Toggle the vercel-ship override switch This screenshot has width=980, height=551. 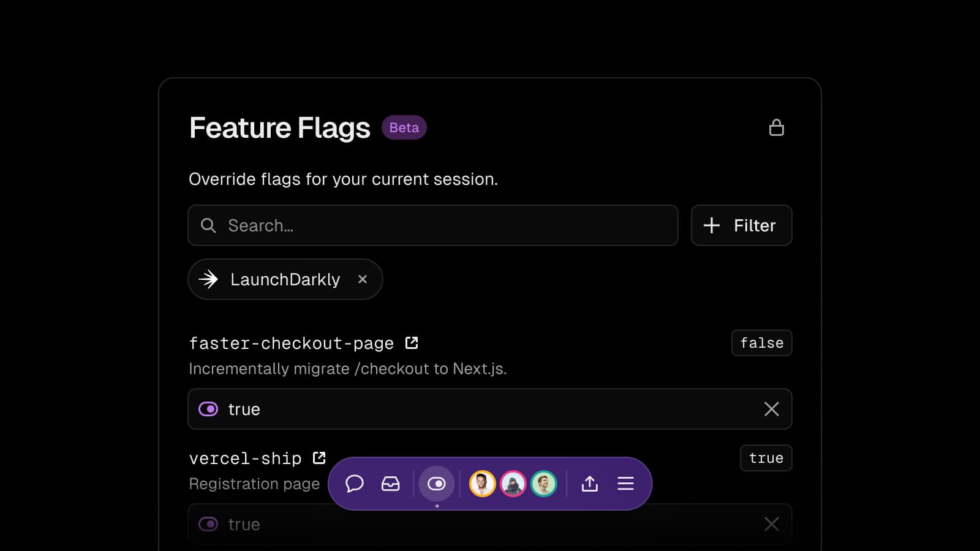coord(208,524)
